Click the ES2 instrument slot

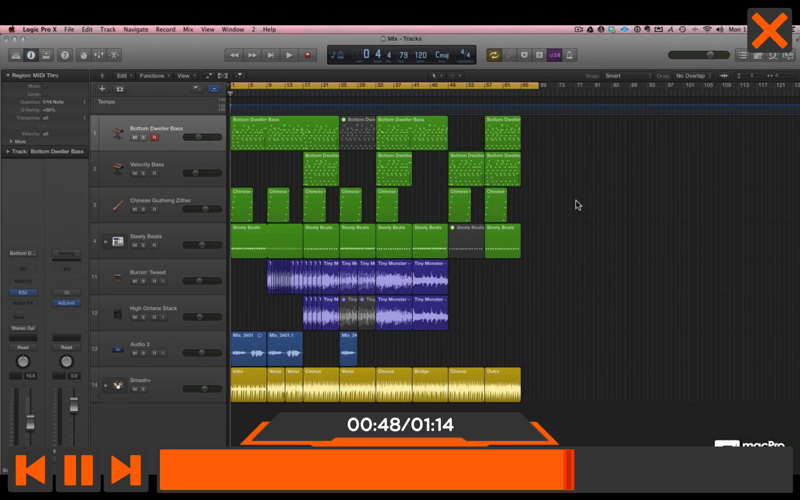point(23,292)
